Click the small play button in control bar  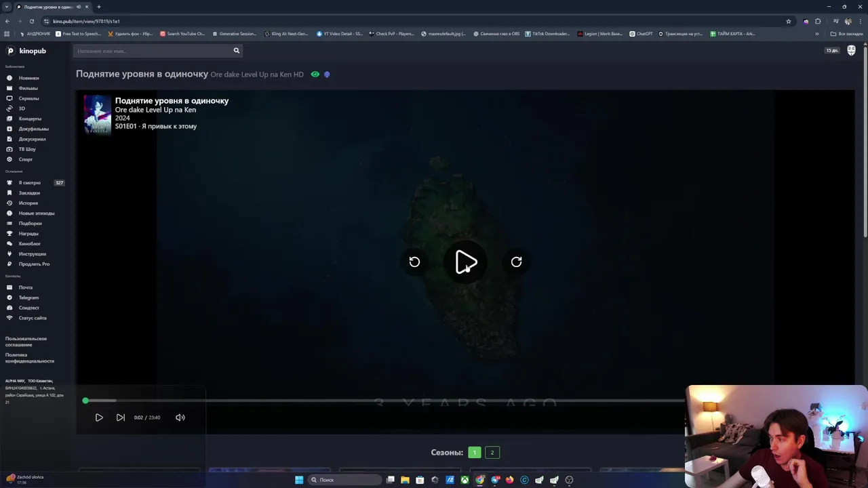tap(99, 418)
